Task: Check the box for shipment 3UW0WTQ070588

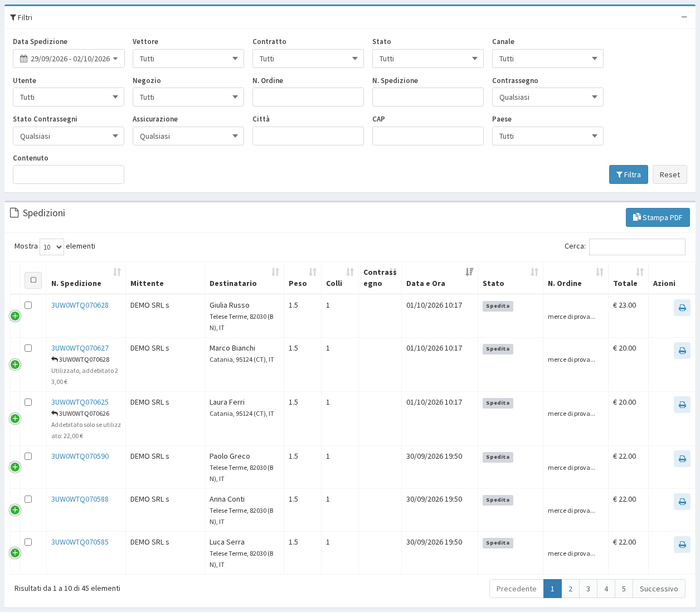Action: click(x=28, y=499)
